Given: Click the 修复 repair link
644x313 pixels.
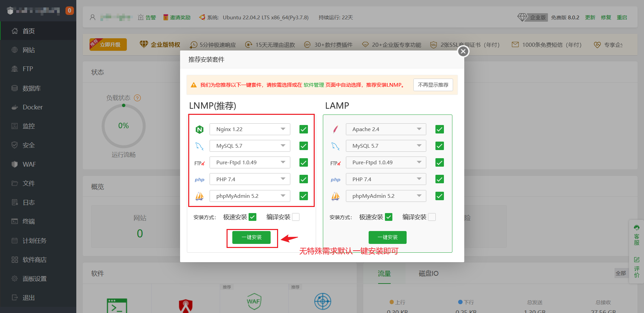Looking at the screenshot, I should 606,17.
